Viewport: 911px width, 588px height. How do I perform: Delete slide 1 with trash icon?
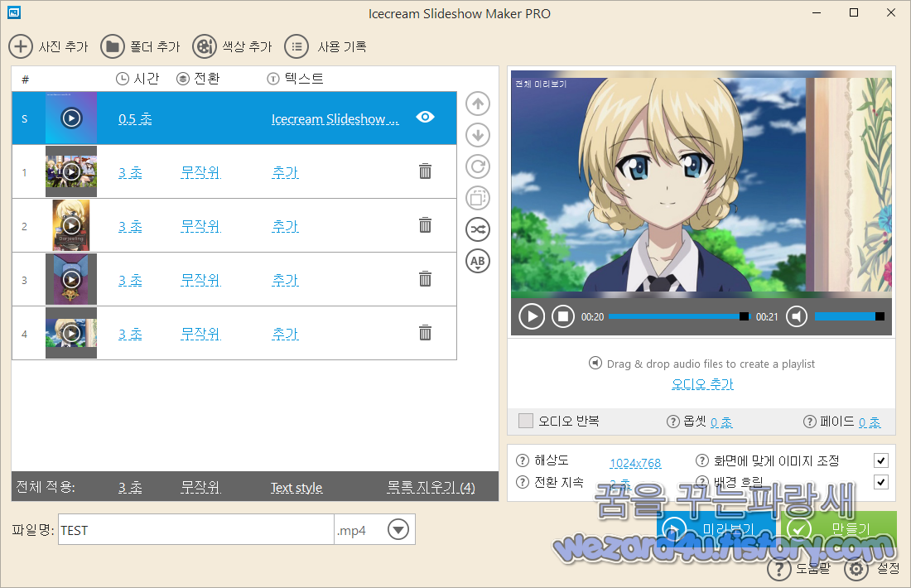click(x=426, y=171)
